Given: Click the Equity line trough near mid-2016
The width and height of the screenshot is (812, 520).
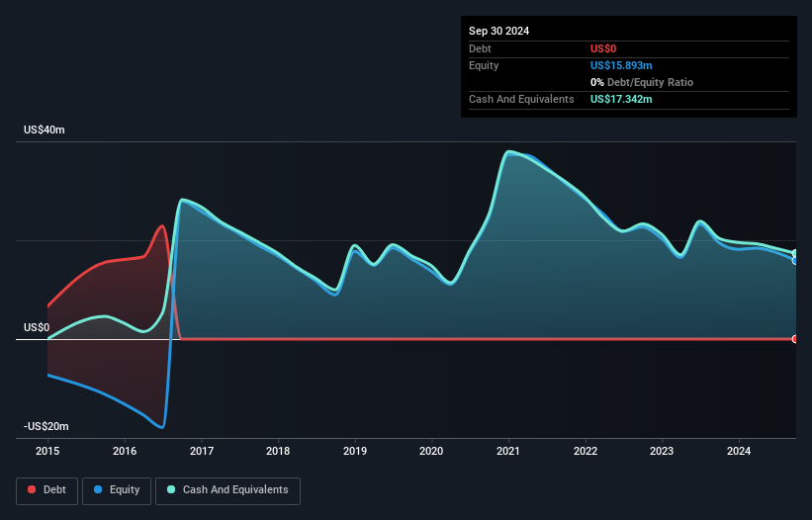Looking at the screenshot, I should 162,427.
